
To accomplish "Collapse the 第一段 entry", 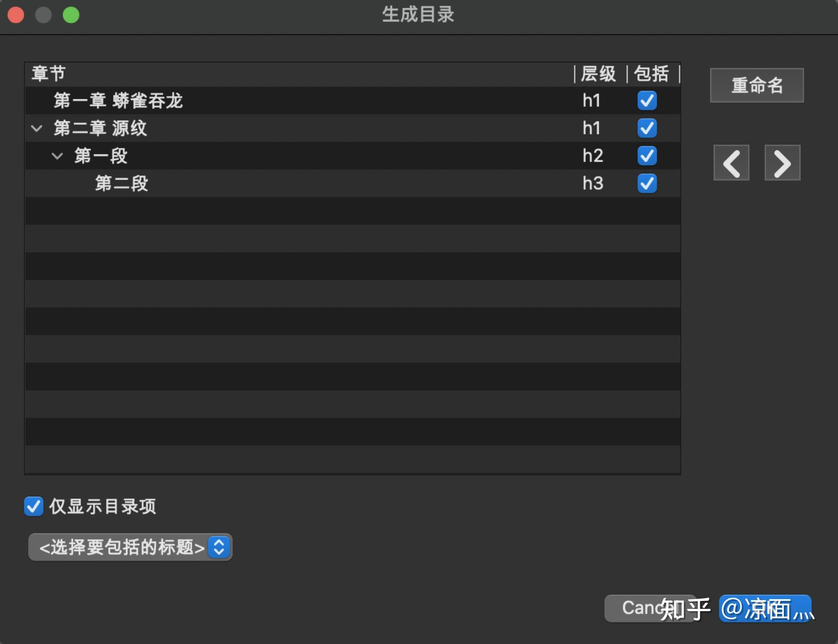I will pos(58,155).
